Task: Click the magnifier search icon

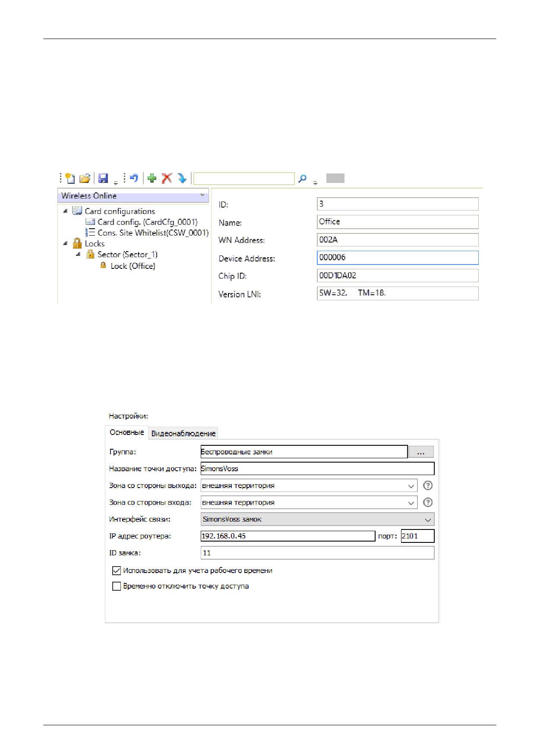Action: point(303,178)
